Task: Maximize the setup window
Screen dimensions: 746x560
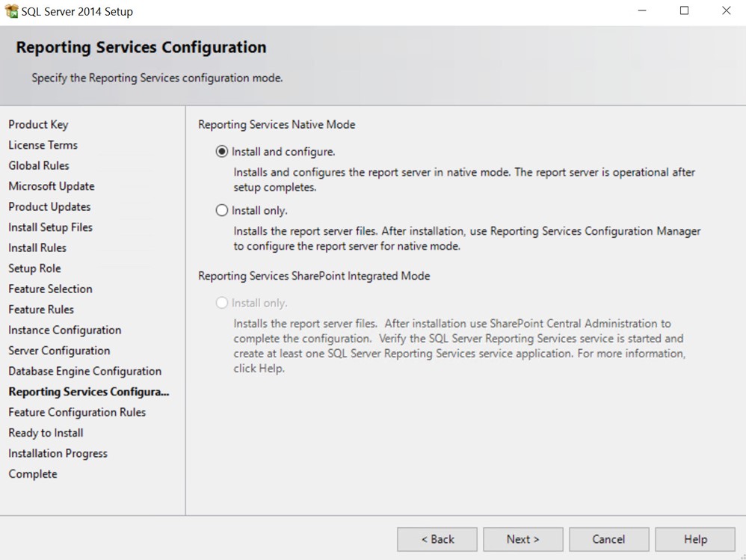Action: [684, 10]
